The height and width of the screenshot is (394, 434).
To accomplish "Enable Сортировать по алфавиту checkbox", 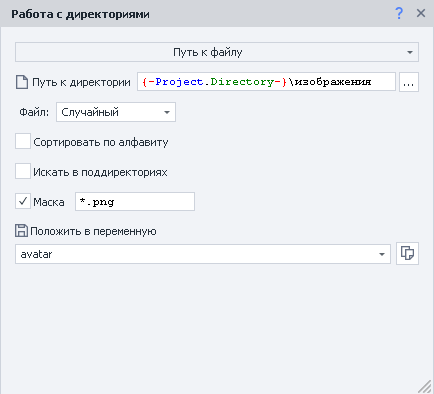I will 23,141.
